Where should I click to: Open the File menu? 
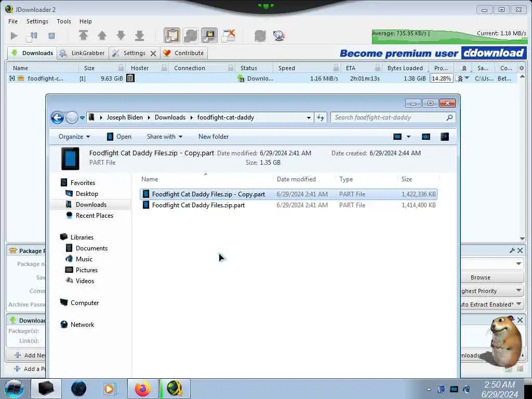pos(13,21)
